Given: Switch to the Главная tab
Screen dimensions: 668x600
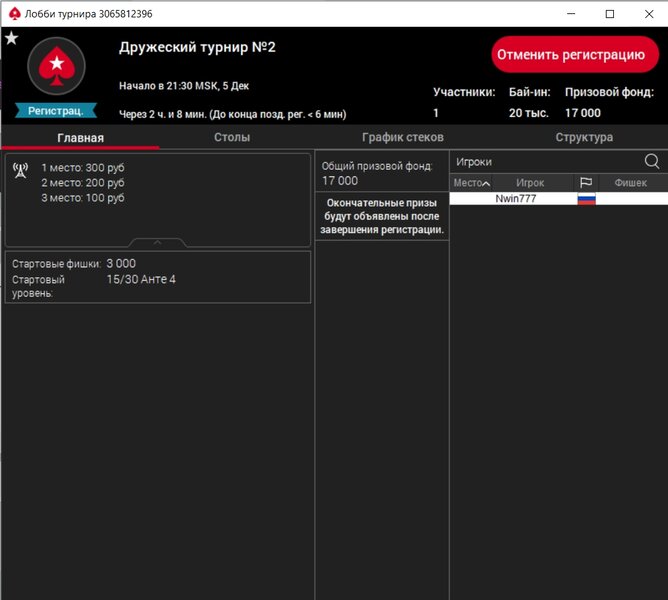Looking at the screenshot, I should click(81, 138).
